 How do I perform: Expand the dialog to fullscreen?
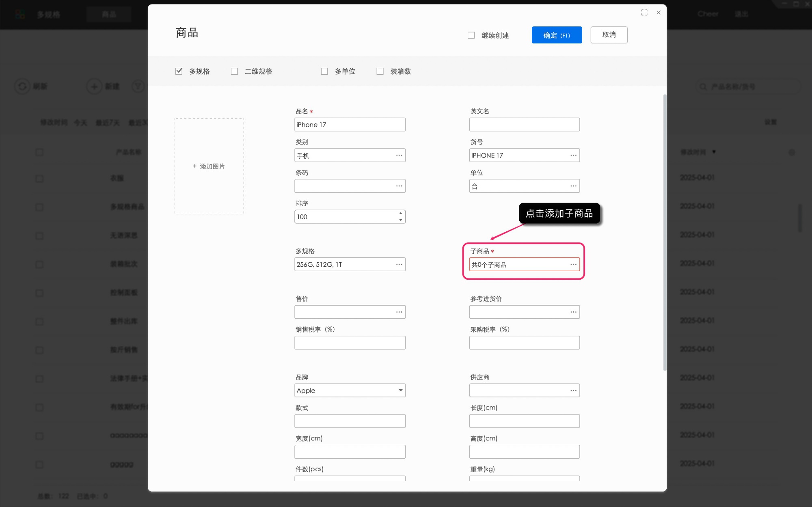(644, 12)
